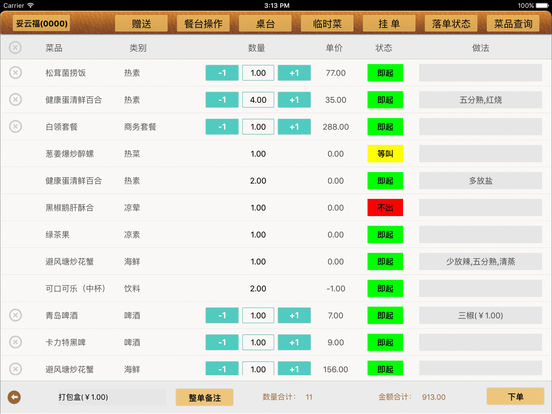Increase 松茸菌捞饭 quantity with +1
The height and width of the screenshot is (414, 552).
(x=294, y=73)
